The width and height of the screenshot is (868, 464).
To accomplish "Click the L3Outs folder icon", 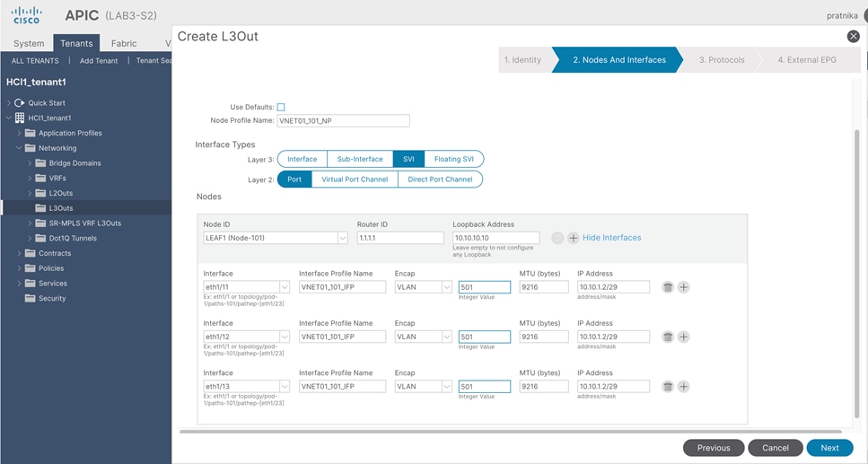I will 40,207.
